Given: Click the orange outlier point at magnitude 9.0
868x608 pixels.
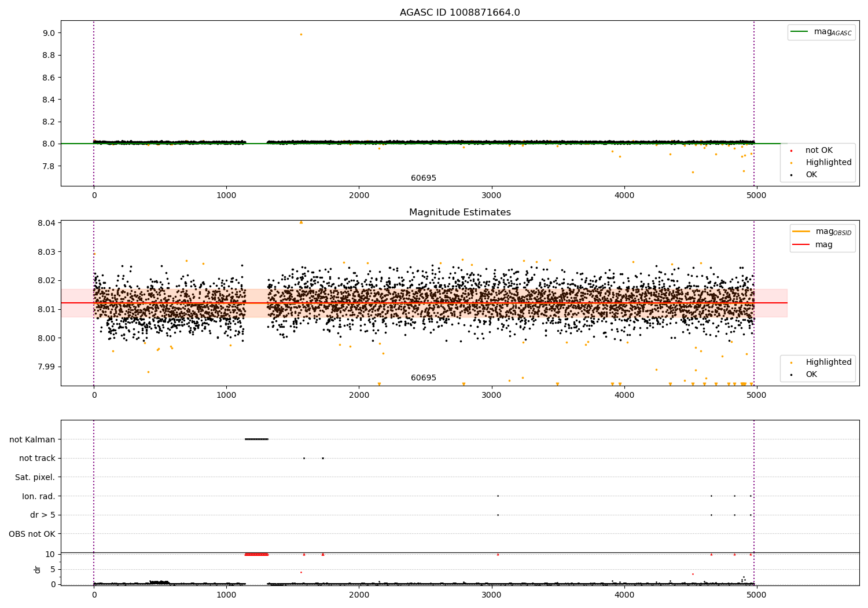Looking at the screenshot, I should [x=301, y=34].
